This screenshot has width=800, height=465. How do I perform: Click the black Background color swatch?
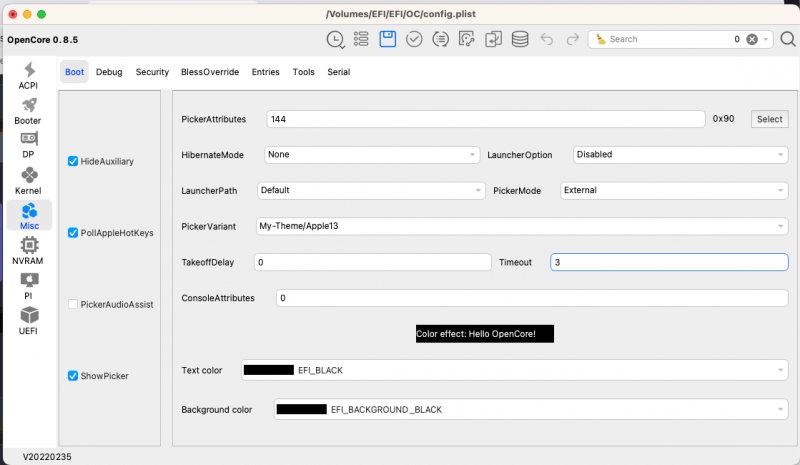coord(302,409)
